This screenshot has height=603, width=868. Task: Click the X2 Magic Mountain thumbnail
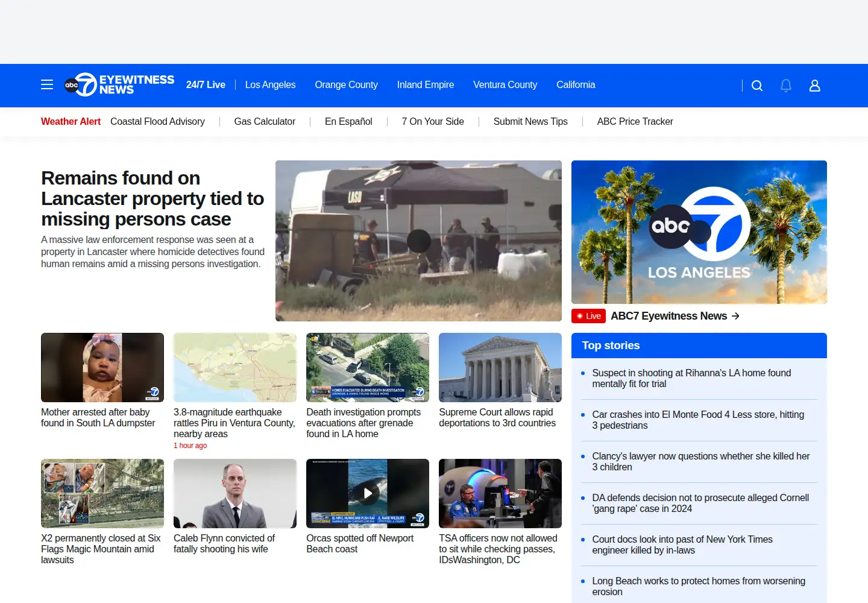coord(102,493)
